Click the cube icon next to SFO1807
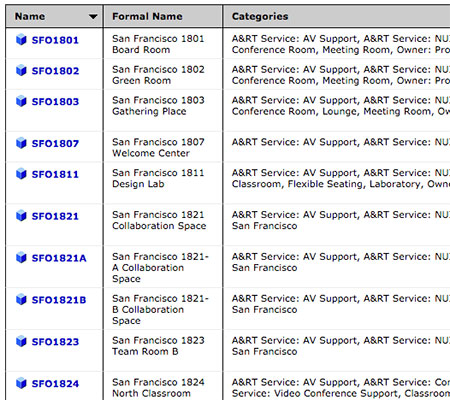Viewport: 450px width, 400px height. pos(21,143)
